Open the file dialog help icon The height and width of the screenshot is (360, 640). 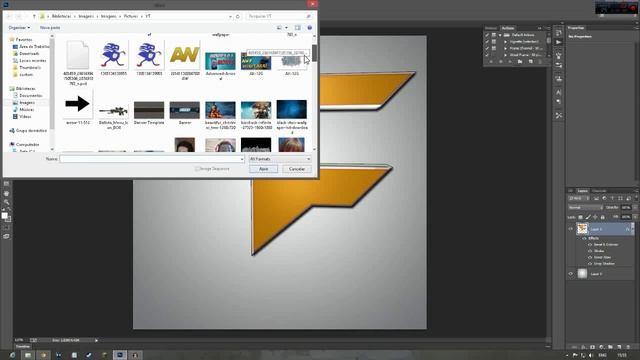pos(309,27)
